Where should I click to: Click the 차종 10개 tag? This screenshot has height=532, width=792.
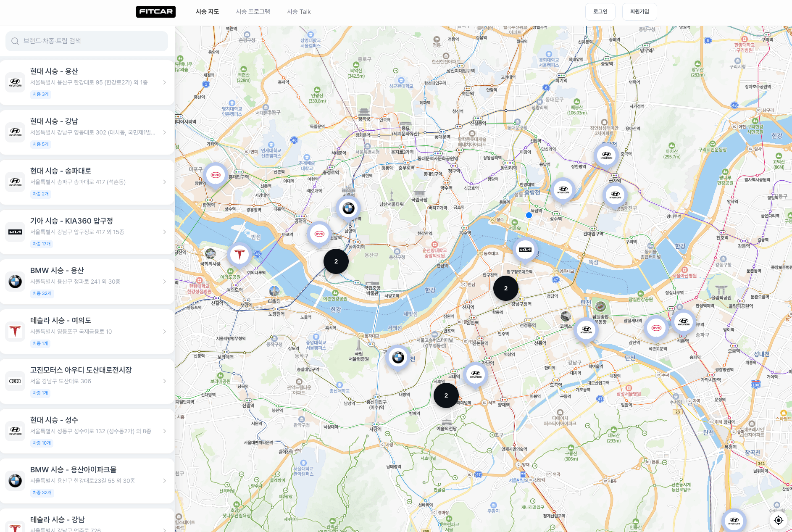[42, 443]
